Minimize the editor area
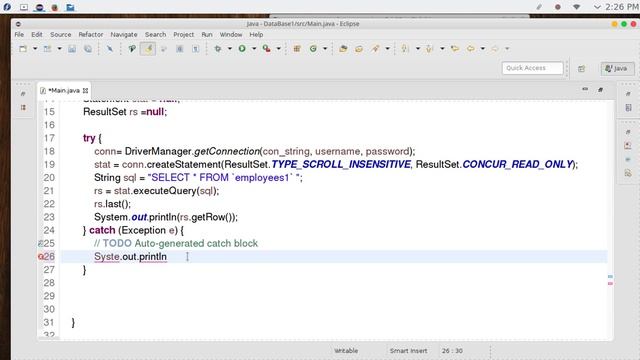The height and width of the screenshot is (360, 640). 585,89
